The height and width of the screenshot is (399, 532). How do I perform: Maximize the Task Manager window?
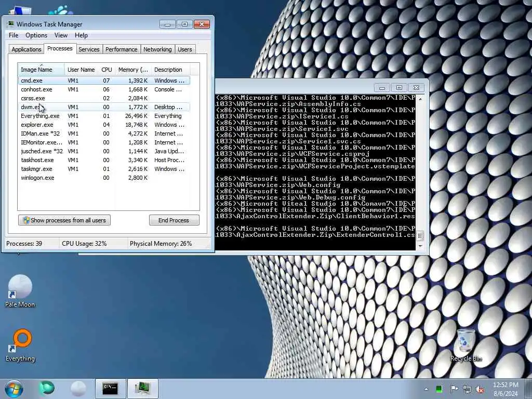pos(184,24)
